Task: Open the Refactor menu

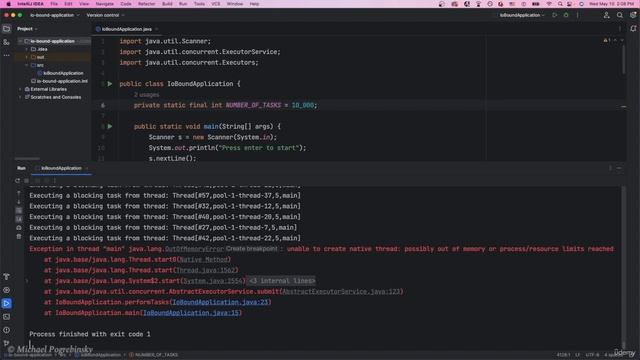Action: (147, 4)
